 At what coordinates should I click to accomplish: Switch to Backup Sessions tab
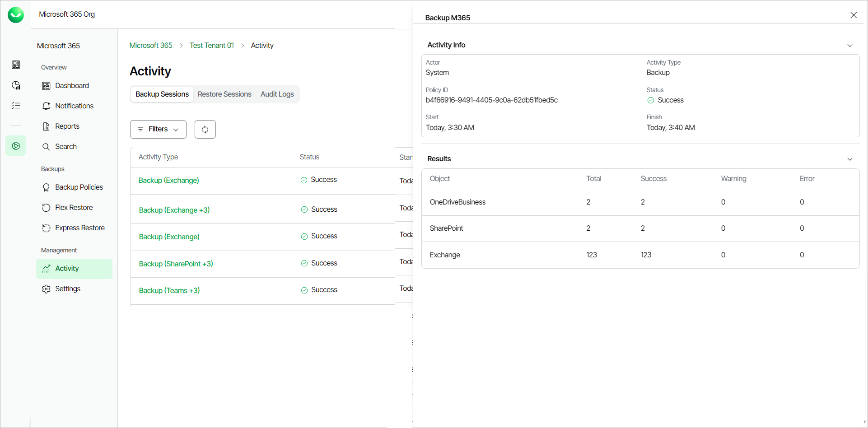[162, 94]
